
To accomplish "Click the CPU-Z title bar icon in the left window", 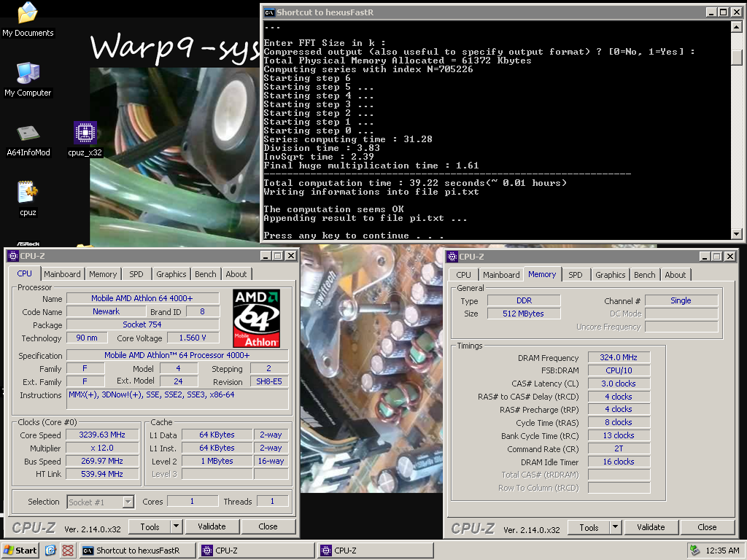I will coord(13,256).
